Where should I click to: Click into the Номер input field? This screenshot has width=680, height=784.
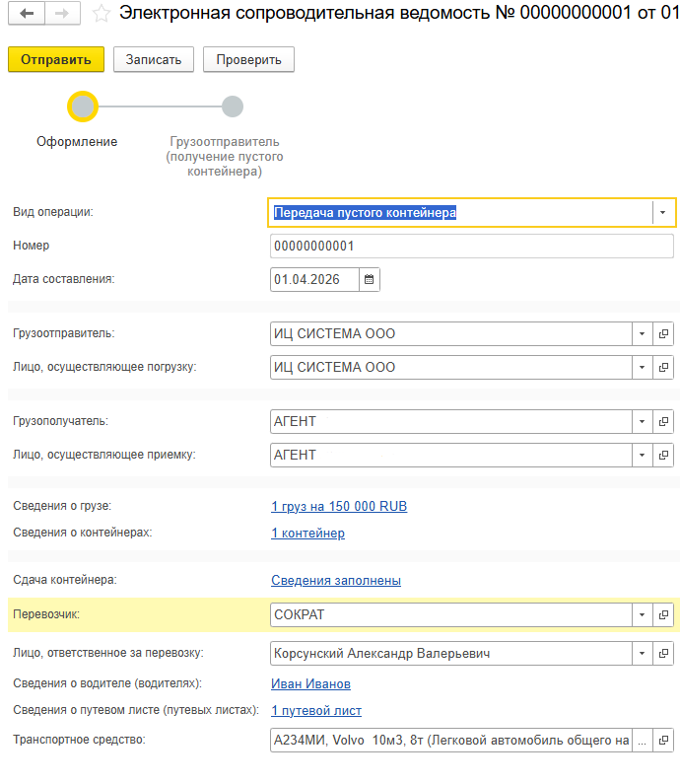coord(471,247)
